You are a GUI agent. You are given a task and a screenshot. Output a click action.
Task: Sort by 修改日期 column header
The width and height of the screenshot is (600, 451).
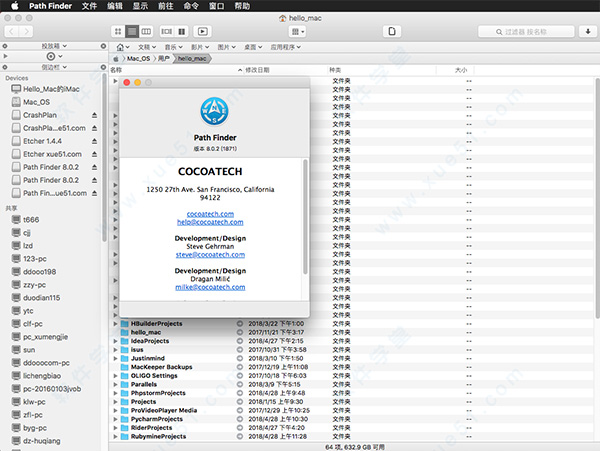(x=257, y=70)
